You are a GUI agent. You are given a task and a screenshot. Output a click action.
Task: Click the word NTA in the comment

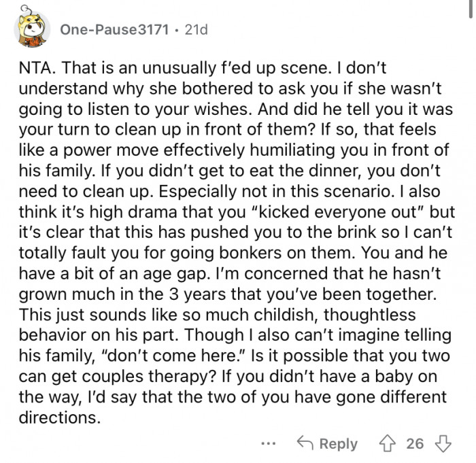pyautogui.click(x=36, y=69)
